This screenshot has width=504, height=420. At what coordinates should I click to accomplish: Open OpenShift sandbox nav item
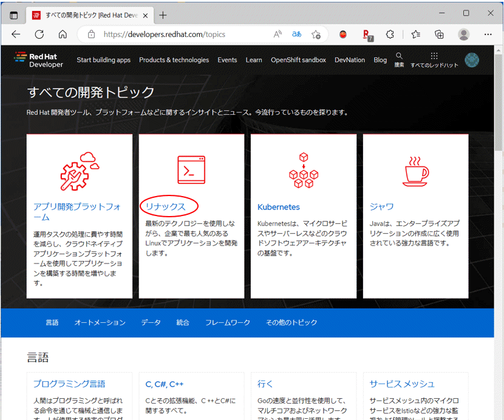pyautogui.click(x=298, y=60)
